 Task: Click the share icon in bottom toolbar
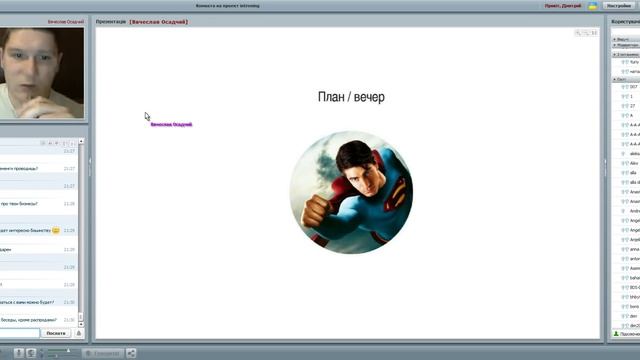(x=131, y=353)
